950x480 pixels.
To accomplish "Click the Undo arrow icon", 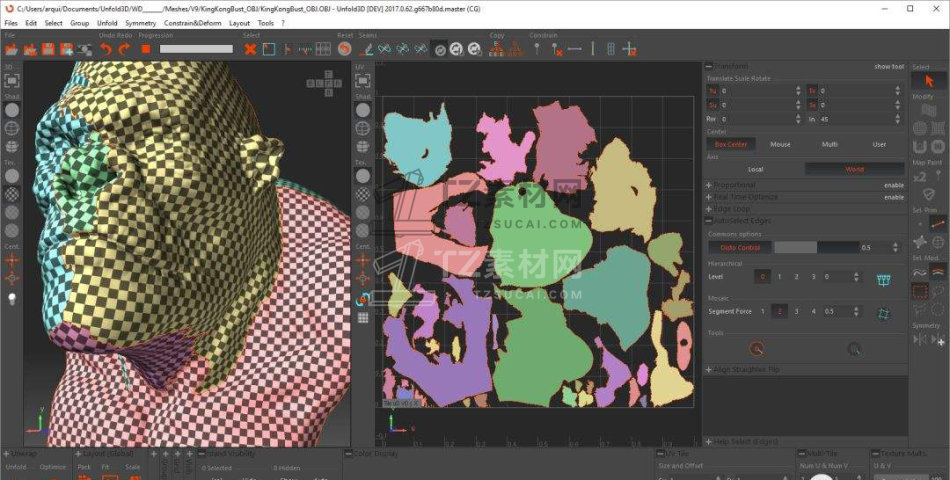I will 106,48.
